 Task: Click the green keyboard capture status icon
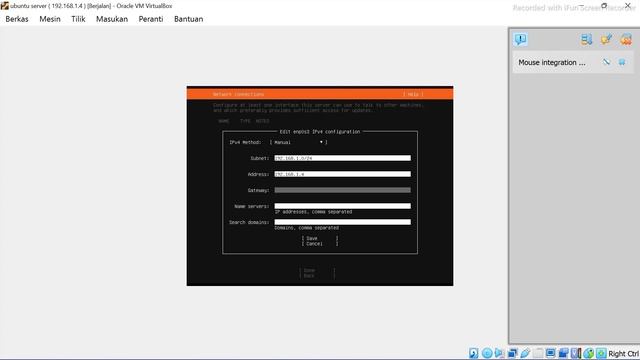coord(601,353)
